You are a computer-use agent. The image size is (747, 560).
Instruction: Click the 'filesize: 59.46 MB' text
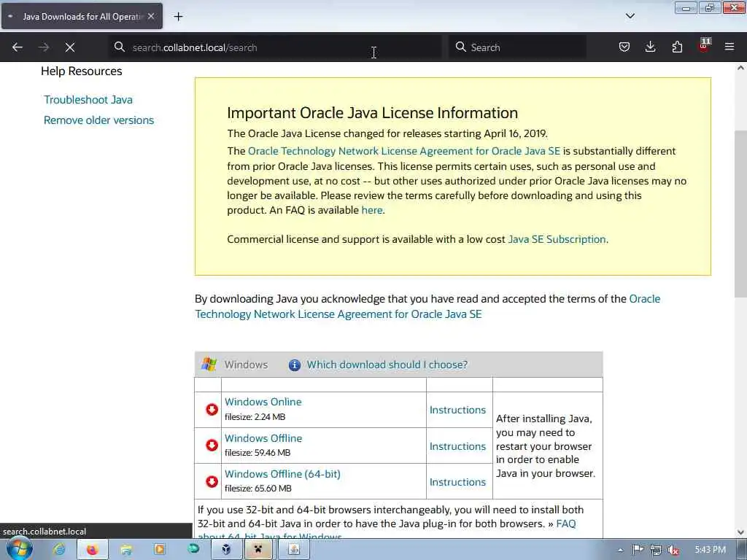[x=258, y=453]
